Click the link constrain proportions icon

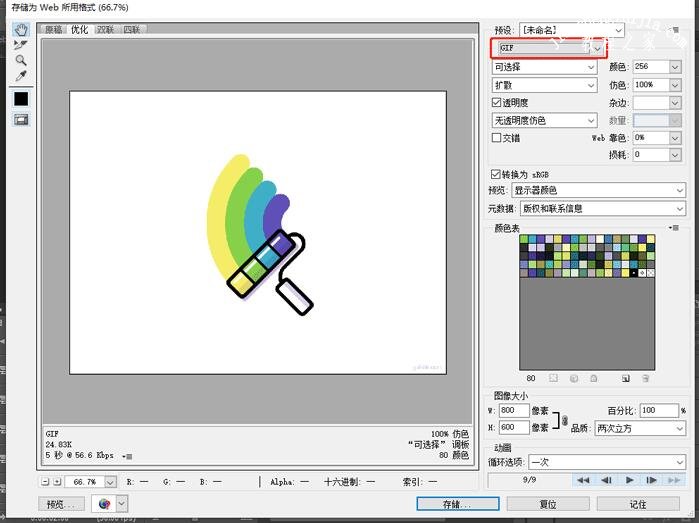click(565, 420)
